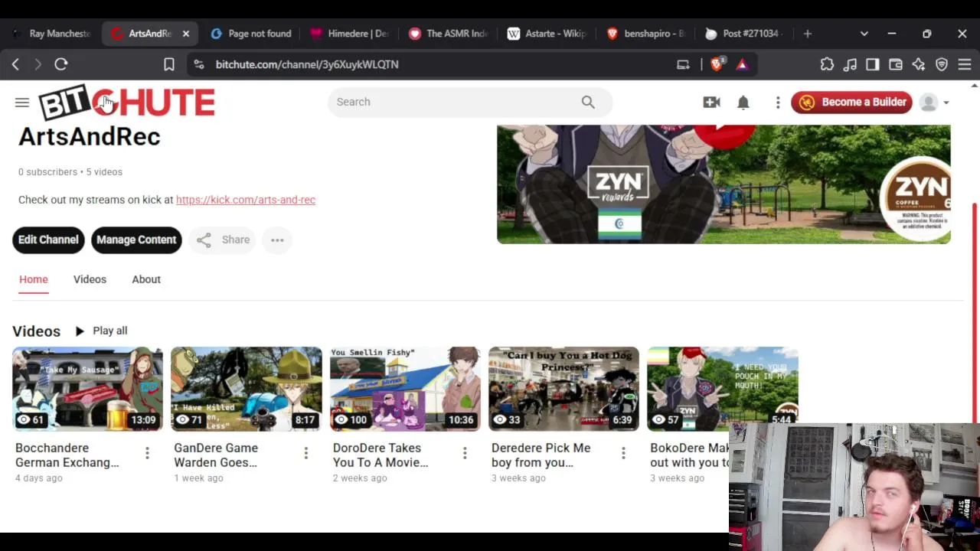Open the kick.com/arts-and-rec link
Screen dimensions: 980x551
[x=246, y=200]
